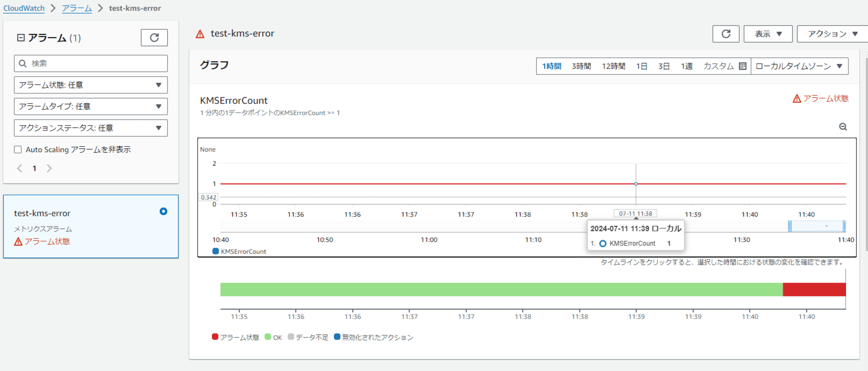868x371 pixels.
Task: Click the gray データ不足 legend marker
Action: pyautogui.click(x=291, y=337)
